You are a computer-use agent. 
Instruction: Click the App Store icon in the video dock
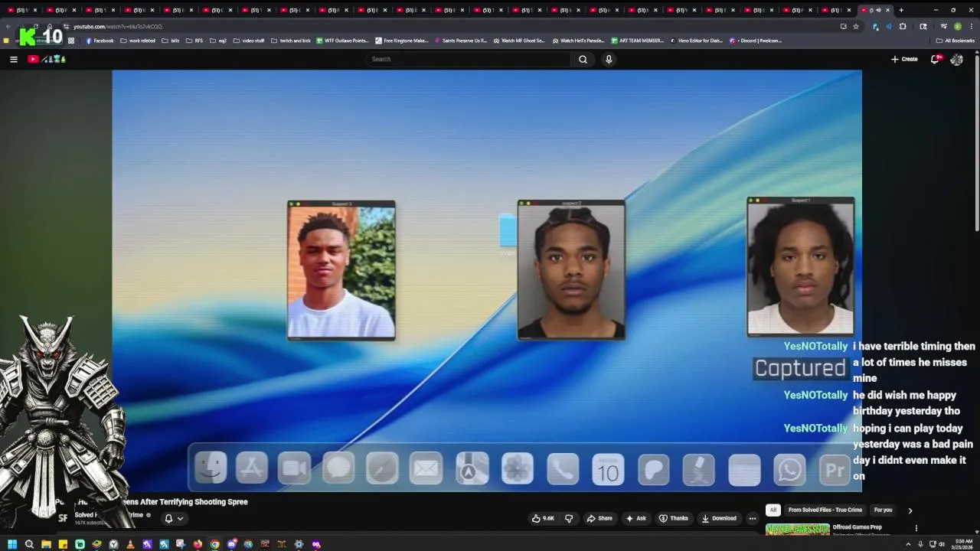tap(252, 468)
